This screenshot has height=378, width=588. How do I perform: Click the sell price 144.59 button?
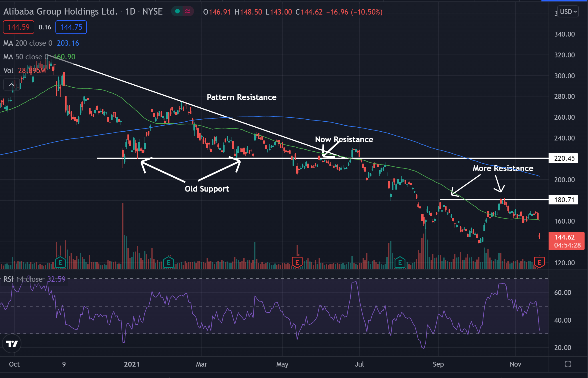click(19, 27)
